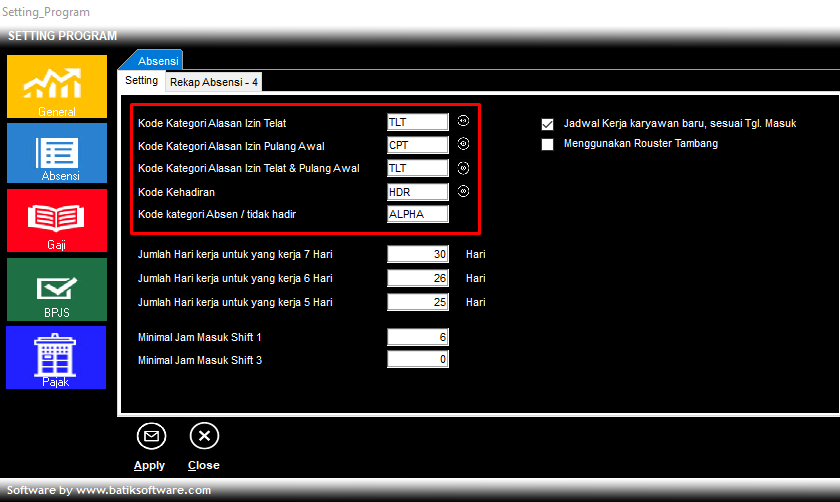
Task: Open the BPJS settings section
Action: (56, 289)
